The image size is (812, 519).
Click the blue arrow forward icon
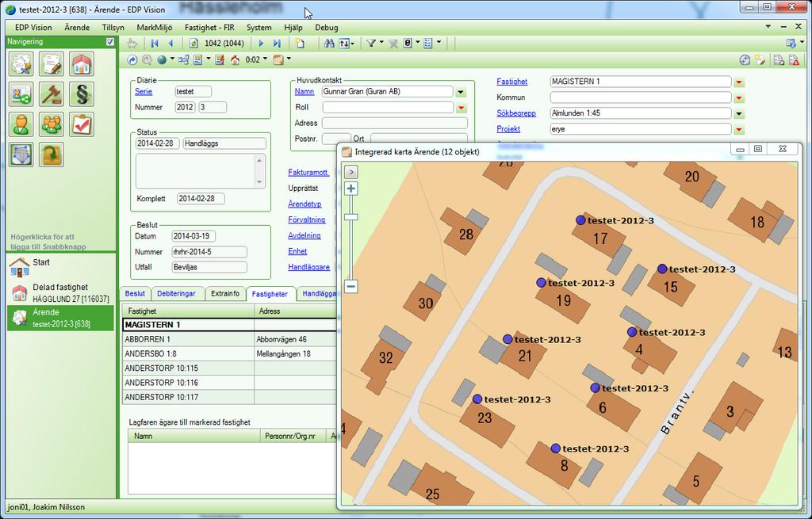point(132,60)
